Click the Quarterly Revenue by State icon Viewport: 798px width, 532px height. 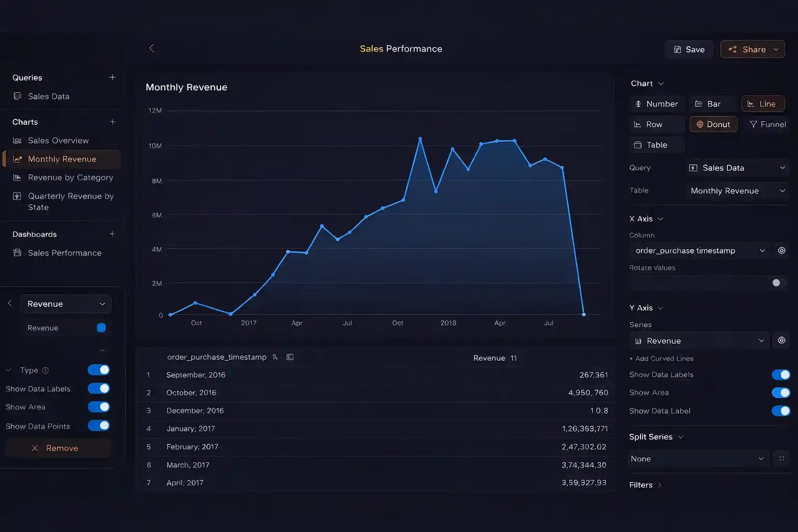pos(17,196)
